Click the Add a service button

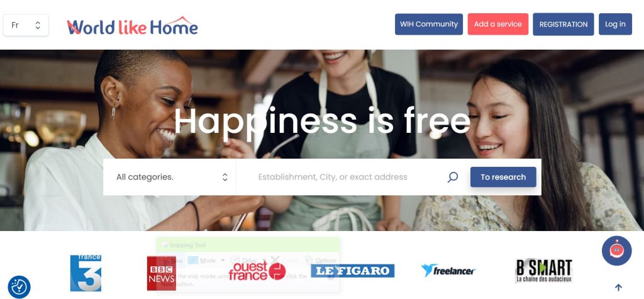(x=498, y=25)
